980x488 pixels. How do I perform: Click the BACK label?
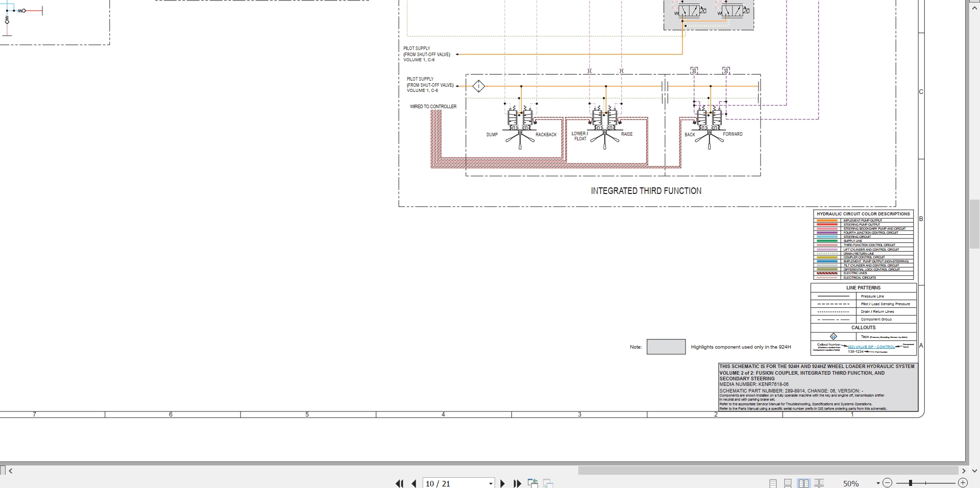click(690, 135)
